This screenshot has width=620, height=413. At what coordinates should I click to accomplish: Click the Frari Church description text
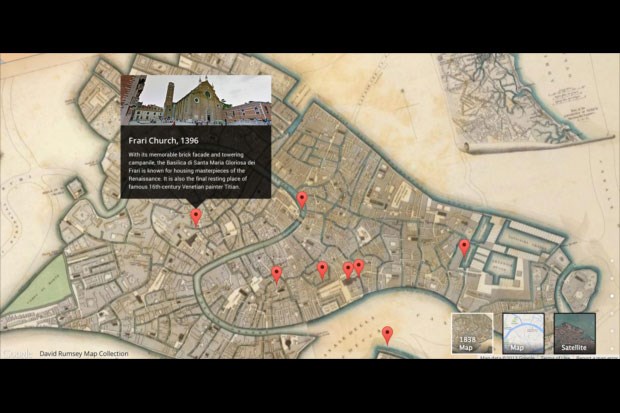196,171
